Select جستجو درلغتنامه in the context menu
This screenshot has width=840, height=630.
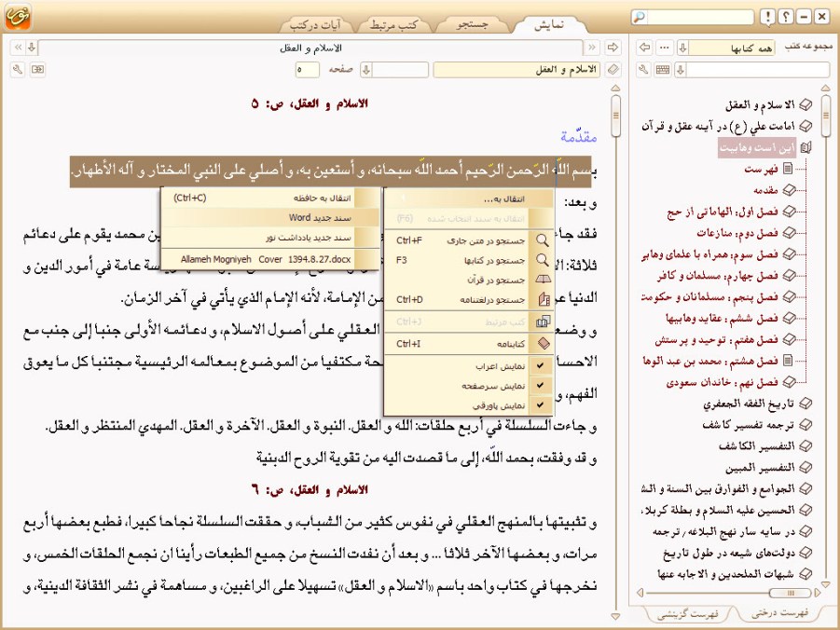point(469,299)
